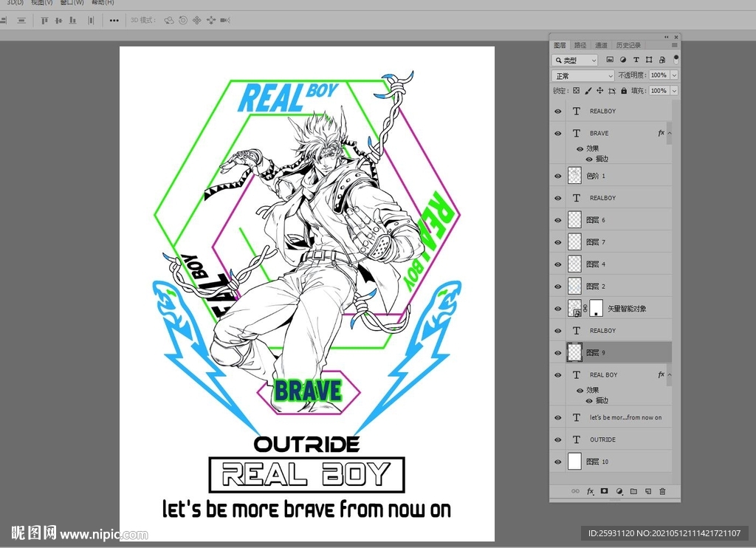This screenshot has height=548, width=756.
Task: Click the new adjustment layer icon
Action: [x=619, y=491]
